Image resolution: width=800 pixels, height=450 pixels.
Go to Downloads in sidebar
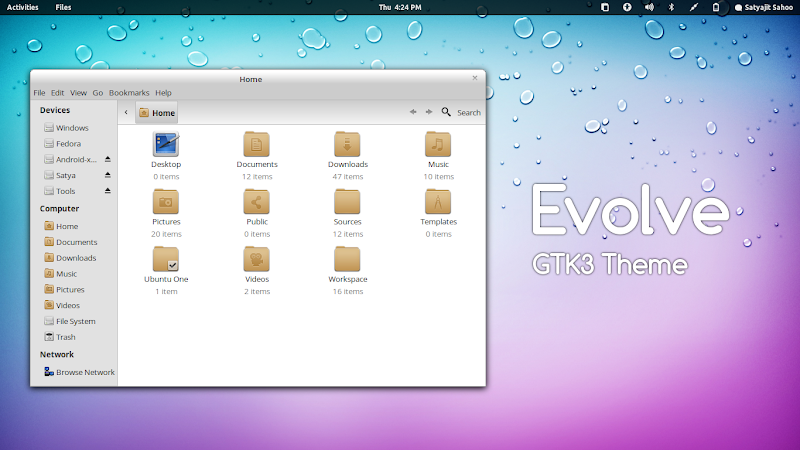pyautogui.click(x=70, y=258)
